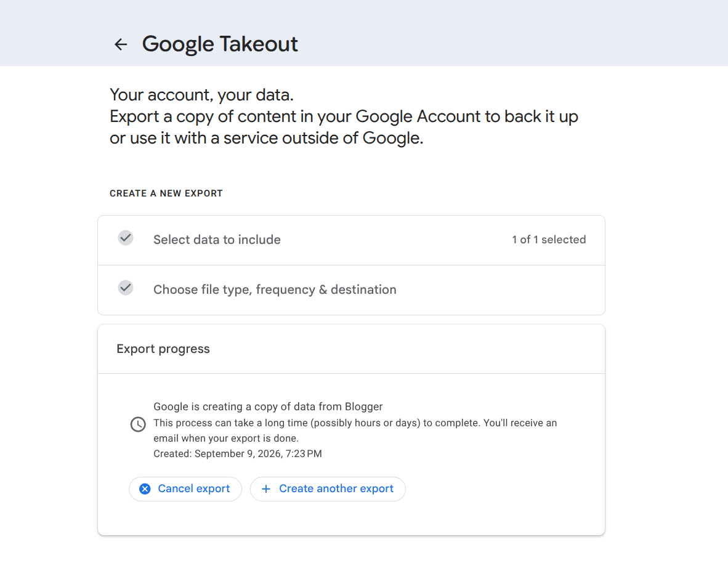Cancel the export
Screen dimensions: 728x579
tap(185, 489)
